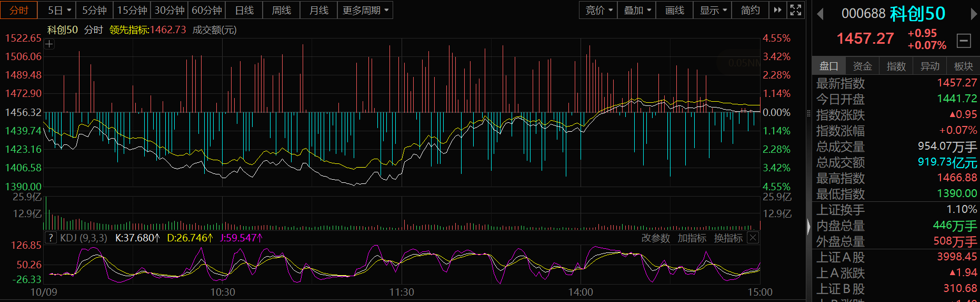Click the 今日开盘 1441.72 row
The image size is (980, 302).
(x=896, y=99)
